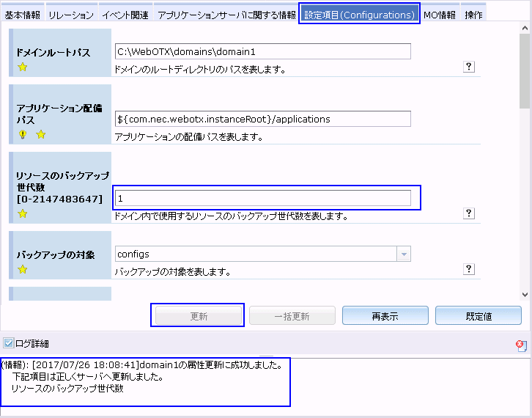Viewport: 532px width, 418px height.
Task: Expand the バックアップの対象 configs dropdown
Action: (x=403, y=254)
